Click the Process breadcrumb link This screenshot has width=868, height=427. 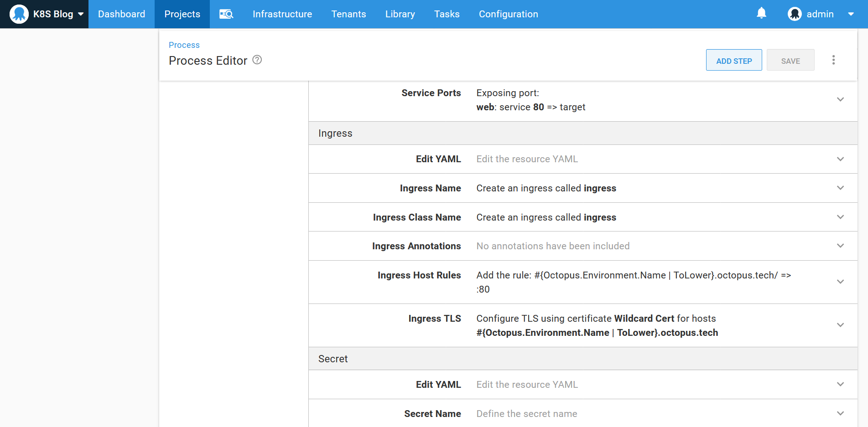coord(184,45)
